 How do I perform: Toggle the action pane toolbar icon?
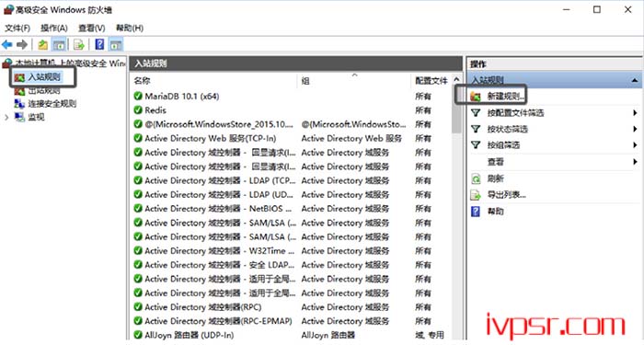(115, 44)
